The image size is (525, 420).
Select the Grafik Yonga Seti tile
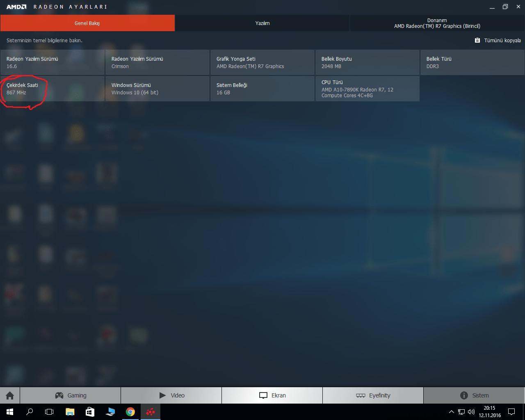(x=262, y=62)
